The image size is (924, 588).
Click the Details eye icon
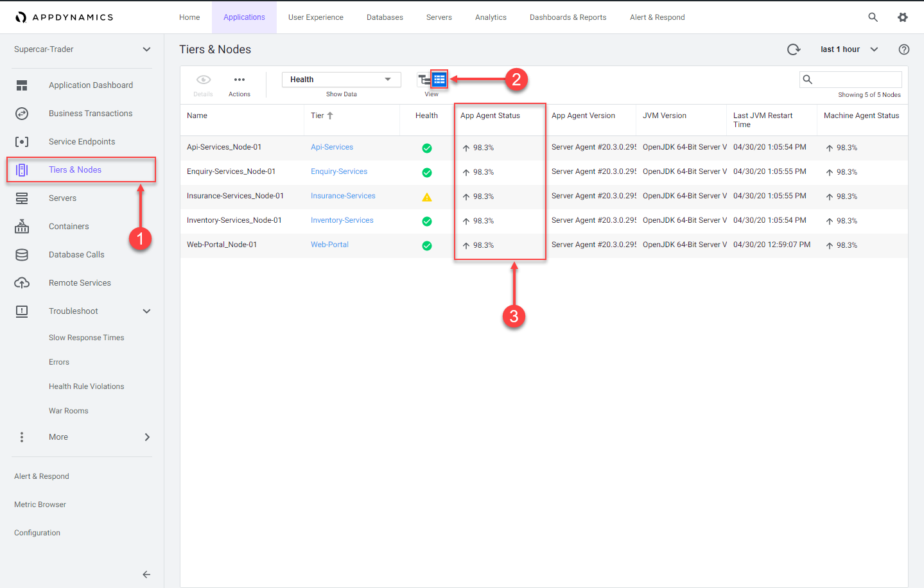pyautogui.click(x=204, y=80)
